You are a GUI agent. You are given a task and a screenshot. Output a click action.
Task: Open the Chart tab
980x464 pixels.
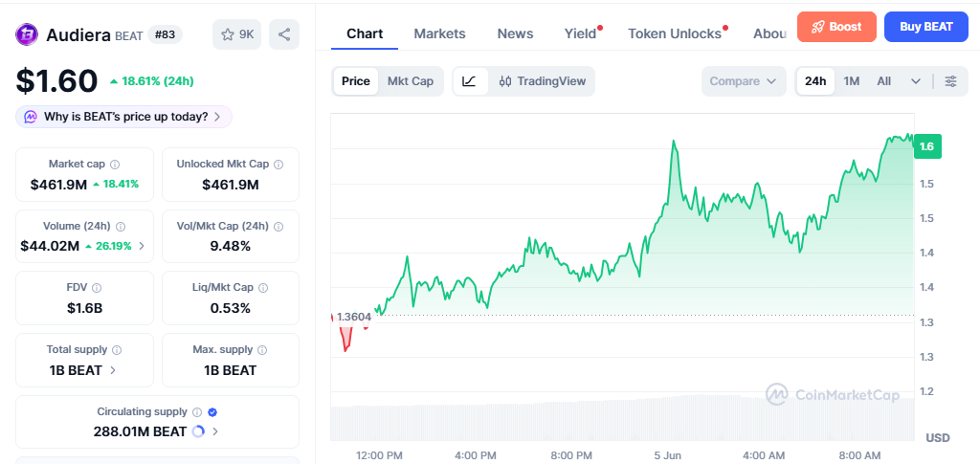click(x=365, y=33)
